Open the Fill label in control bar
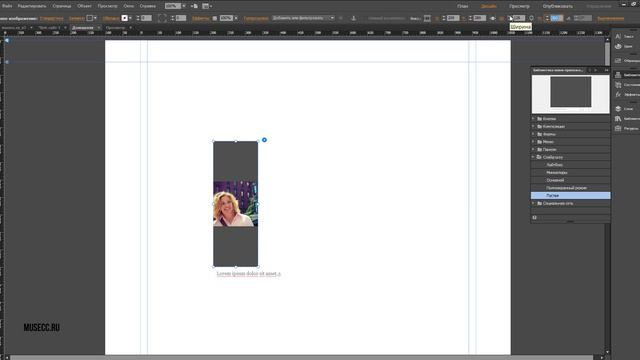This screenshot has width=640, height=360. pos(76,18)
